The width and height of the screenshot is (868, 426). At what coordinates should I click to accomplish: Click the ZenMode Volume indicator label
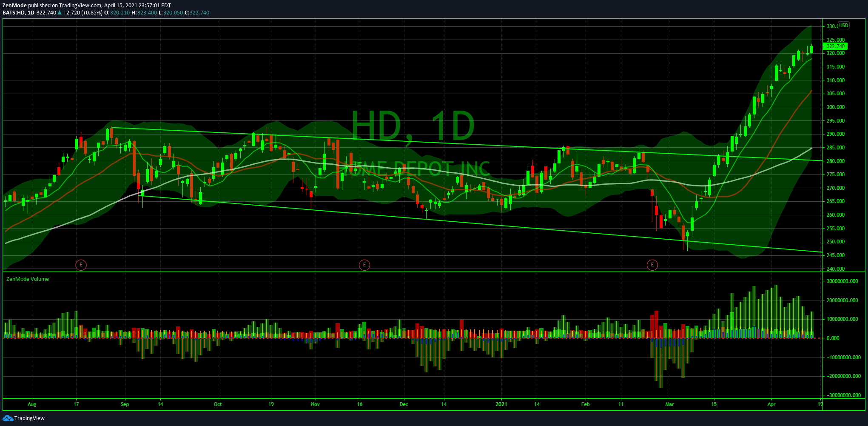(27, 279)
